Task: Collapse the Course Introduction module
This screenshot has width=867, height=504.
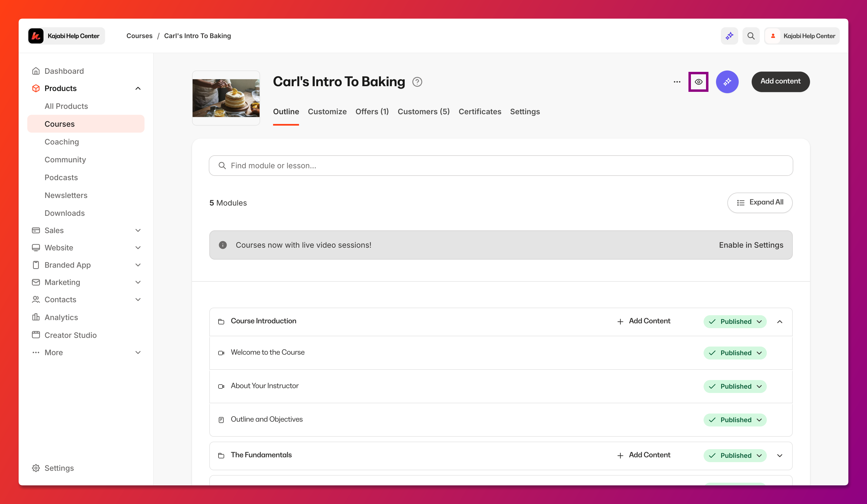Action: (x=779, y=322)
